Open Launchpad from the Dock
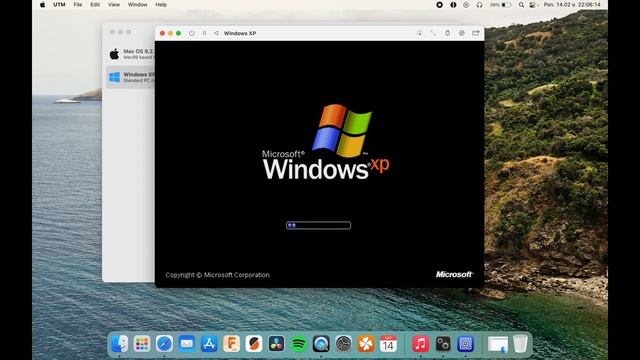 142,344
